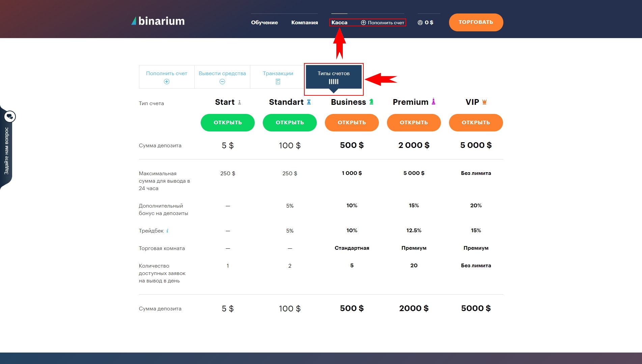Open the Транзакции tab
The width and height of the screenshot is (642, 364).
278,77
